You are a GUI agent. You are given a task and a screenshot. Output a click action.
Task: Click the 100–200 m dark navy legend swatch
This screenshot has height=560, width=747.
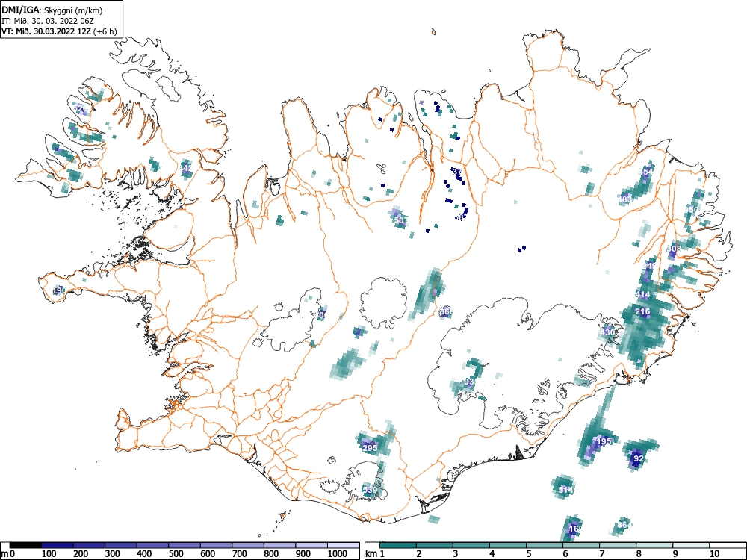(58, 545)
